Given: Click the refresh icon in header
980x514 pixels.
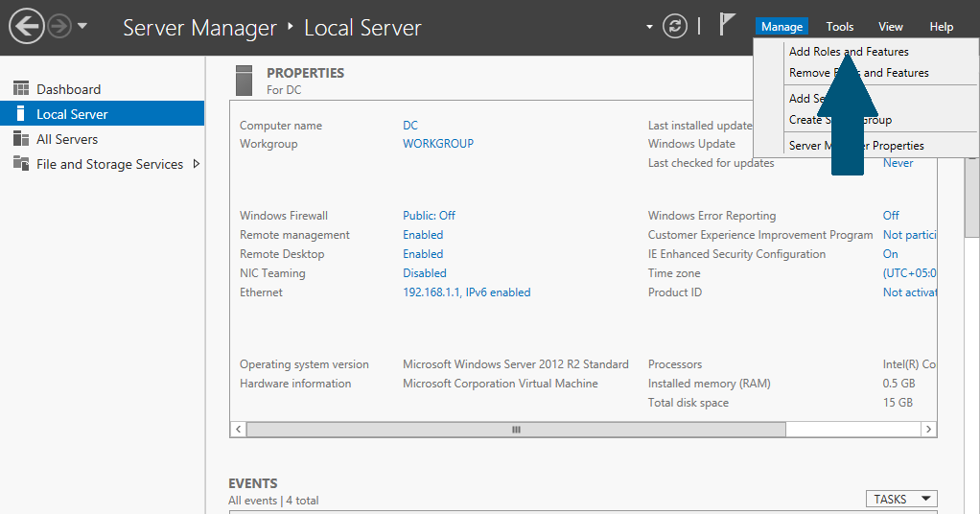Looking at the screenshot, I should pyautogui.click(x=675, y=27).
